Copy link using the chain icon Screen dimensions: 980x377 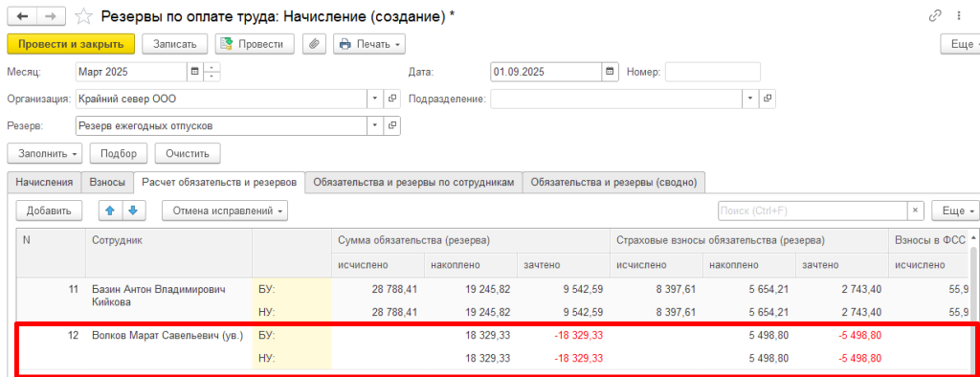pyautogui.click(x=936, y=16)
